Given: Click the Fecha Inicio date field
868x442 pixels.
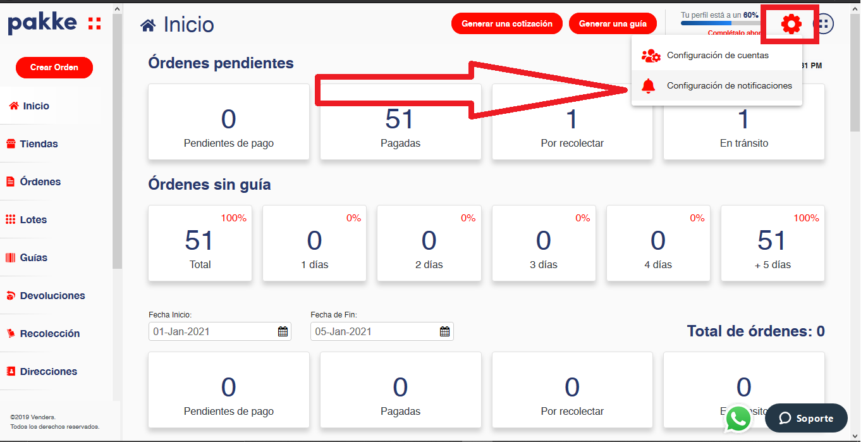Looking at the screenshot, I should [212, 331].
